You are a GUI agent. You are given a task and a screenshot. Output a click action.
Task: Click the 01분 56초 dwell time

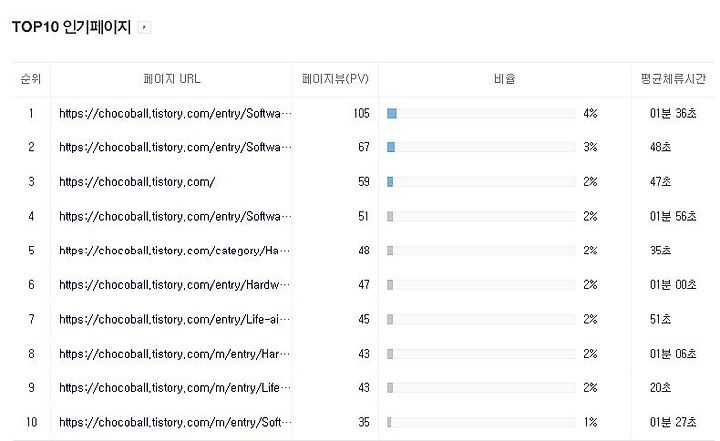[673, 216]
